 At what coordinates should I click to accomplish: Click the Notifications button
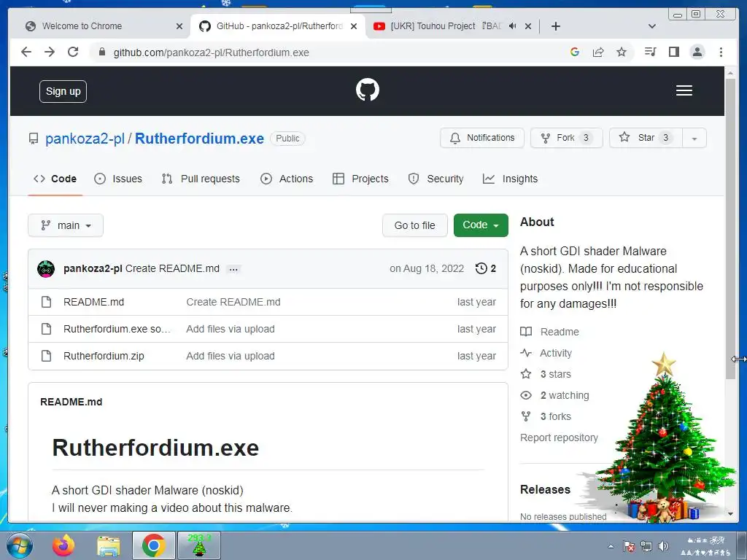click(x=482, y=138)
